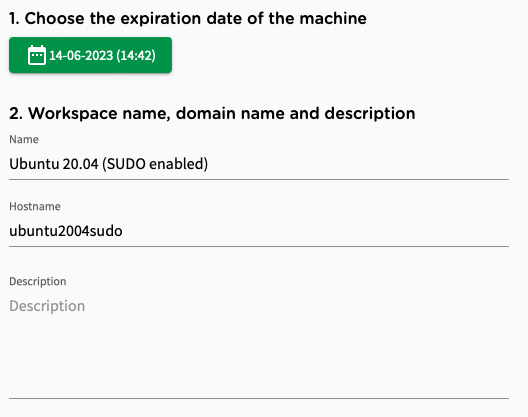This screenshot has width=528, height=417.
Task: Focus the Hostname input field
Action: click(x=259, y=231)
